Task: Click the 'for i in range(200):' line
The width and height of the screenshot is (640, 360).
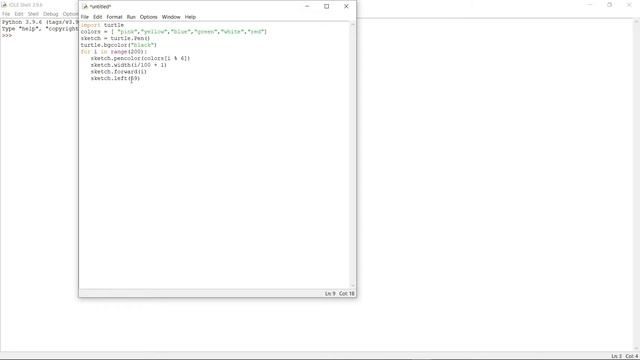Action: [113, 52]
